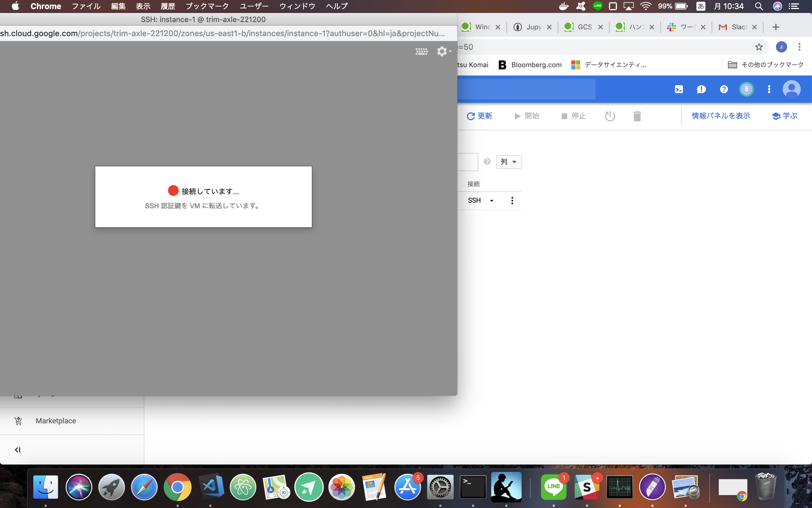812x508 pixels.
Task: Click the Wi-Fi icon in menu bar
Action: (x=646, y=6)
